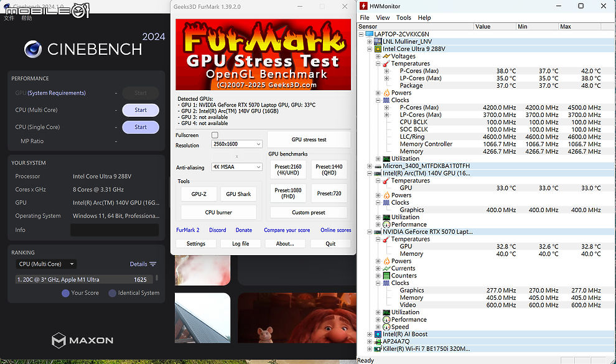Open the Compare your score link
The height and width of the screenshot is (364, 616).
click(287, 230)
